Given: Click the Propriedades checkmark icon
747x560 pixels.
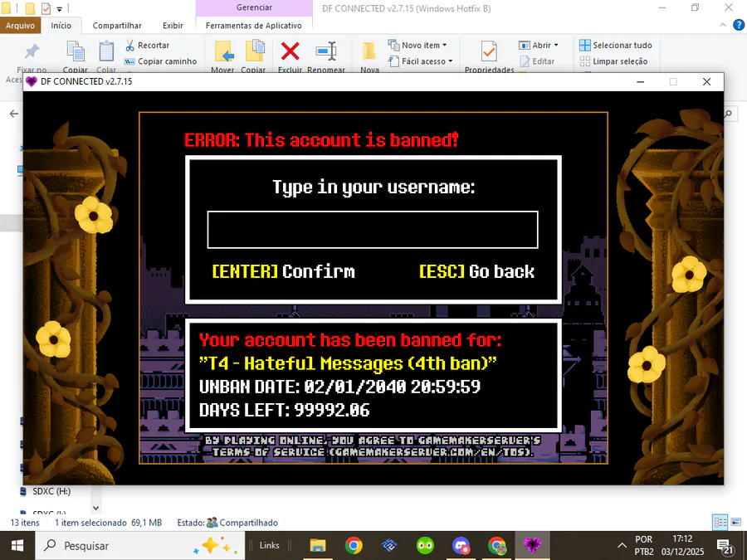Looking at the screenshot, I should 489,51.
